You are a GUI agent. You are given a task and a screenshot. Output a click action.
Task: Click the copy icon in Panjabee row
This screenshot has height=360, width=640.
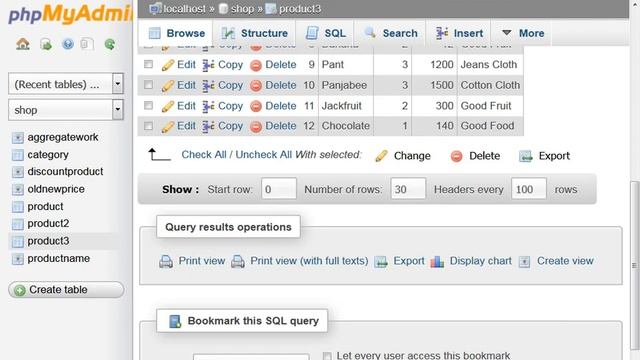coord(208,86)
